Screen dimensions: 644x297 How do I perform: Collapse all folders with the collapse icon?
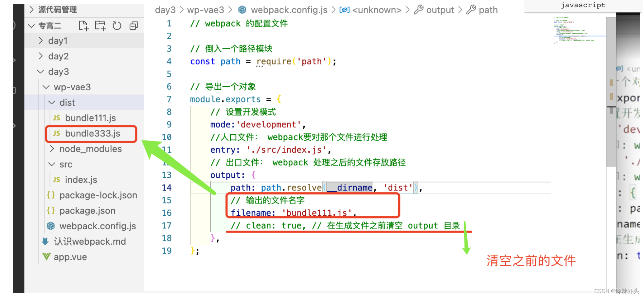click(134, 26)
